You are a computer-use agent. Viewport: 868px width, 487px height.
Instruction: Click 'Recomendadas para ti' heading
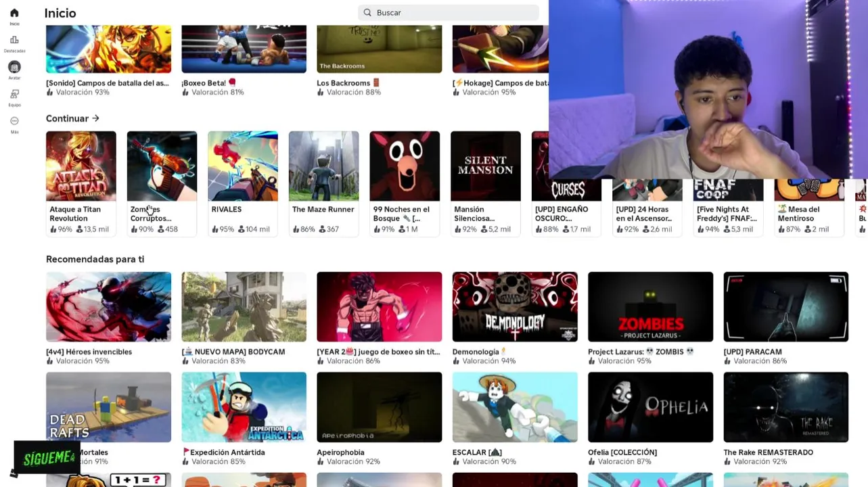coord(95,259)
